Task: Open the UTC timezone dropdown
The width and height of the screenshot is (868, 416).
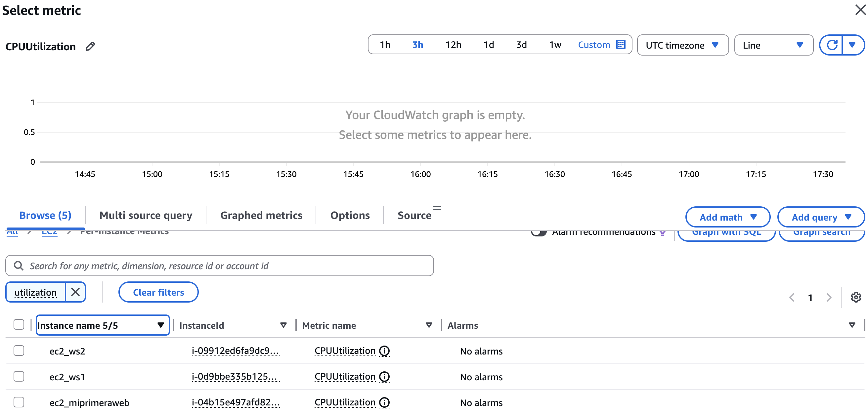Action: pos(682,45)
